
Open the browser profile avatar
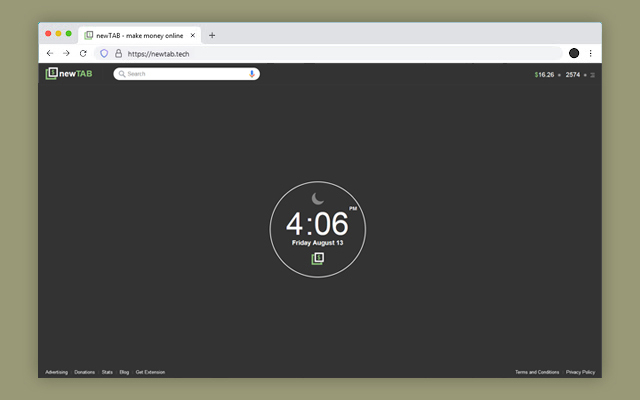tap(574, 53)
